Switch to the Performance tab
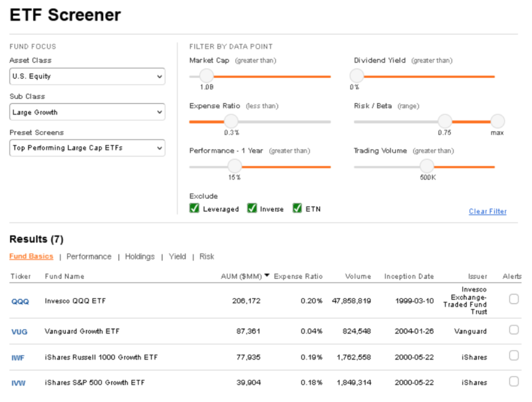This screenshot has width=532, height=402. pos(89,257)
